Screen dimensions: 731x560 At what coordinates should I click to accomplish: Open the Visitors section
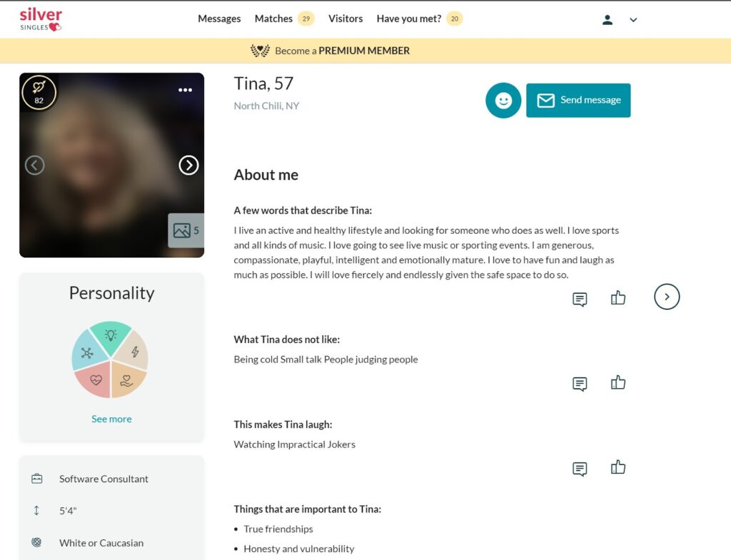click(x=346, y=19)
